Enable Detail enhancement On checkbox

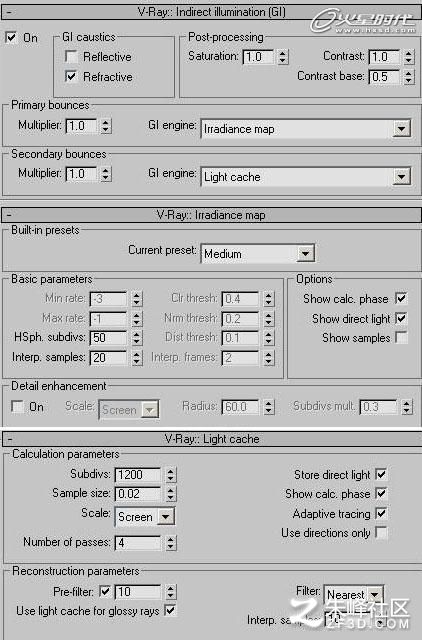click(x=17, y=407)
